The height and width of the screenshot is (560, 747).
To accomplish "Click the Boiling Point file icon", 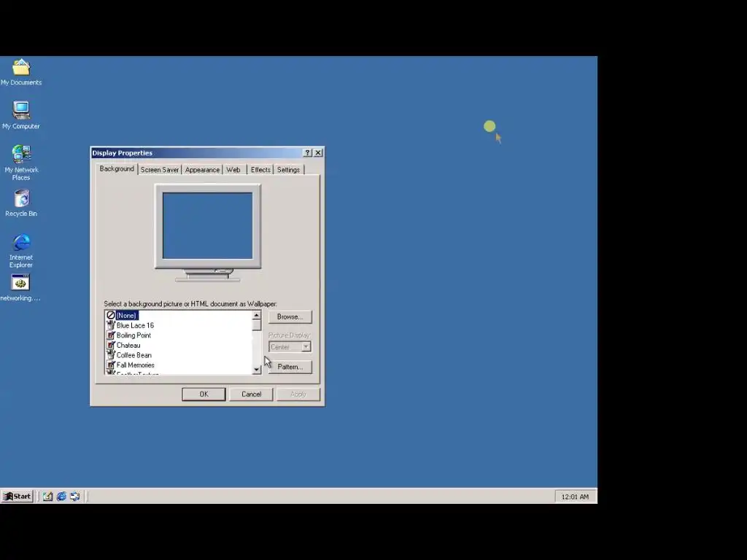I will tap(111, 335).
